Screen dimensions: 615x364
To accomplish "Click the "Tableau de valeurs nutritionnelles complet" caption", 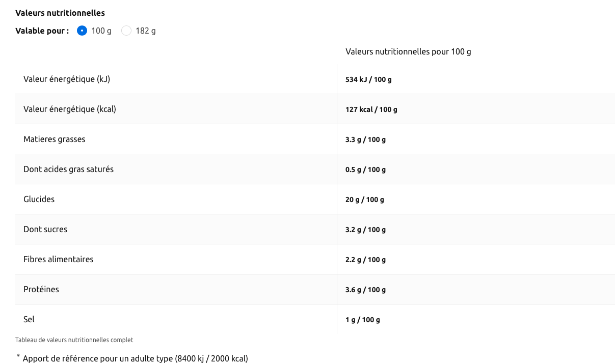I will click(74, 340).
